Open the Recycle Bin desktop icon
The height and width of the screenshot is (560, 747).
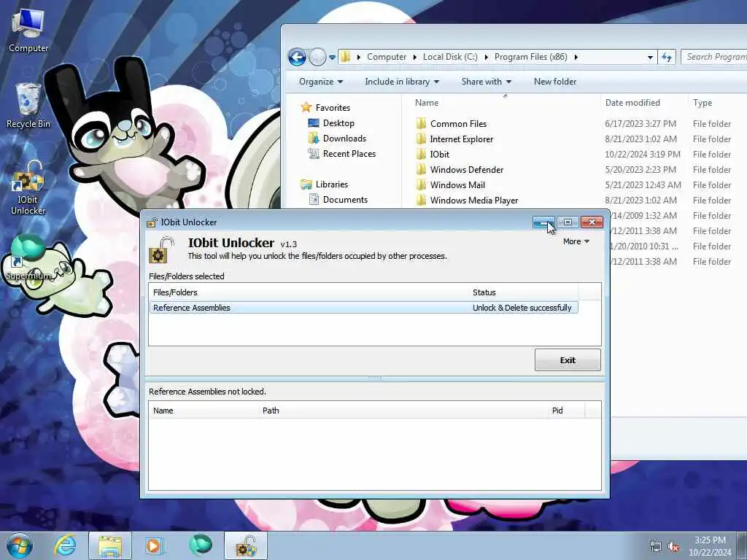(28, 106)
